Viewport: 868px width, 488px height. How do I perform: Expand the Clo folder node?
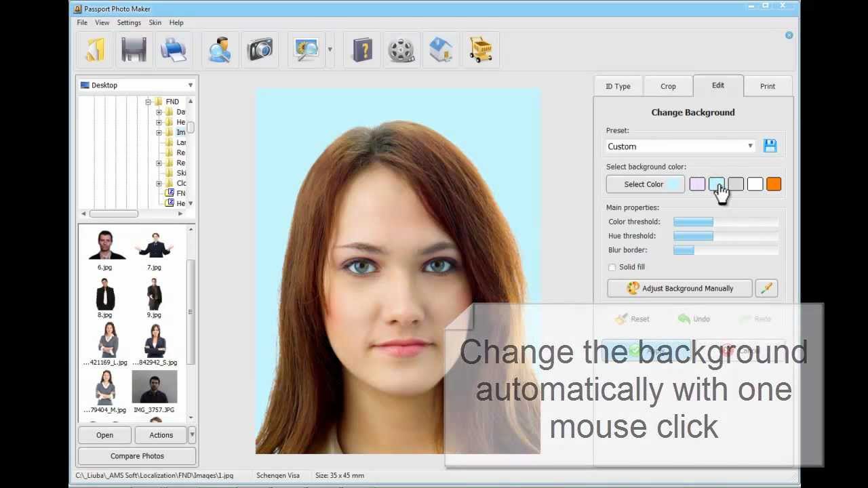pos(159,184)
